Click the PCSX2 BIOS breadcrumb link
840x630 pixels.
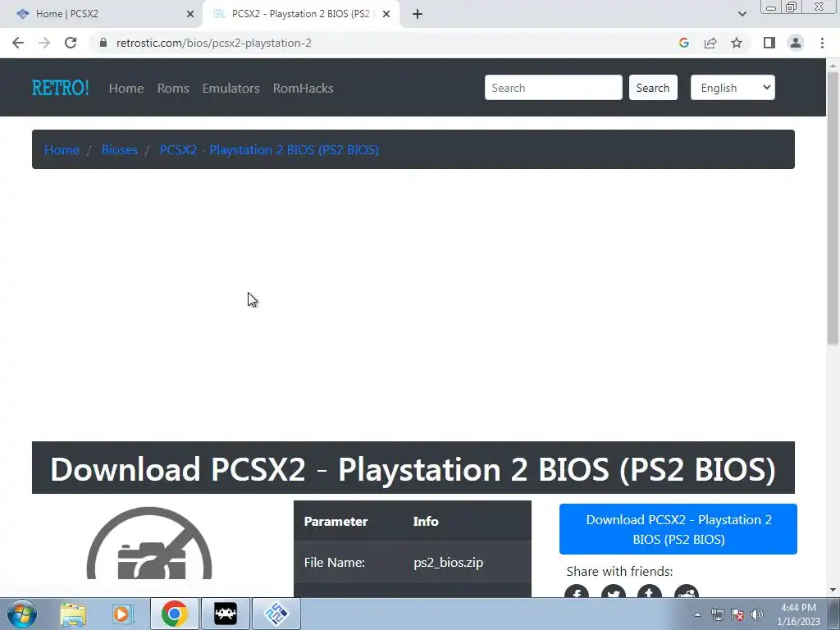(x=269, y=149)
